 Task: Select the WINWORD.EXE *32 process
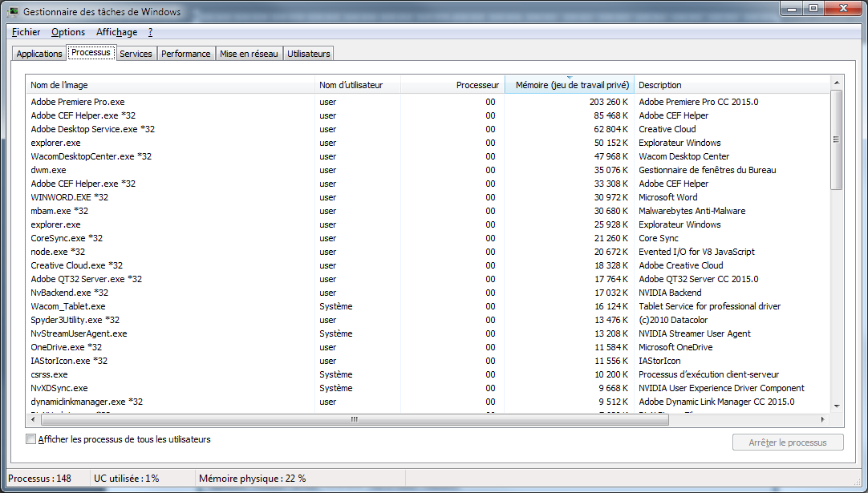(428, 197)
